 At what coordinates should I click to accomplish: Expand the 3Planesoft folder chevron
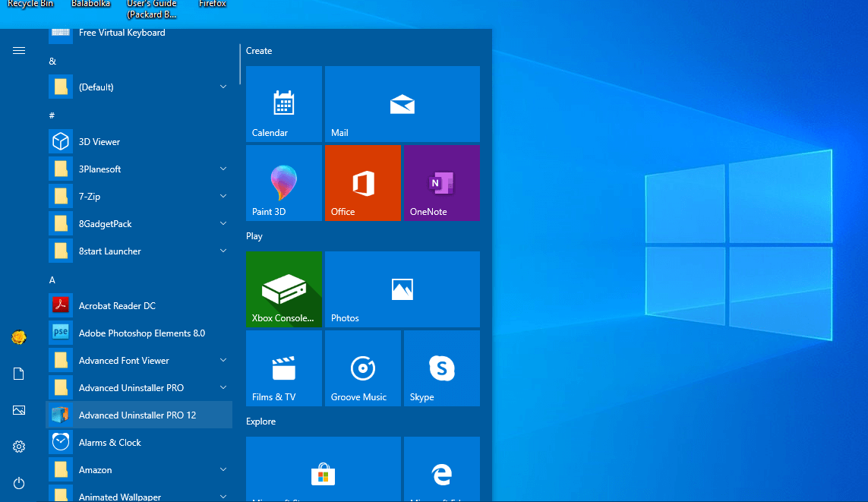pos(223,169)
